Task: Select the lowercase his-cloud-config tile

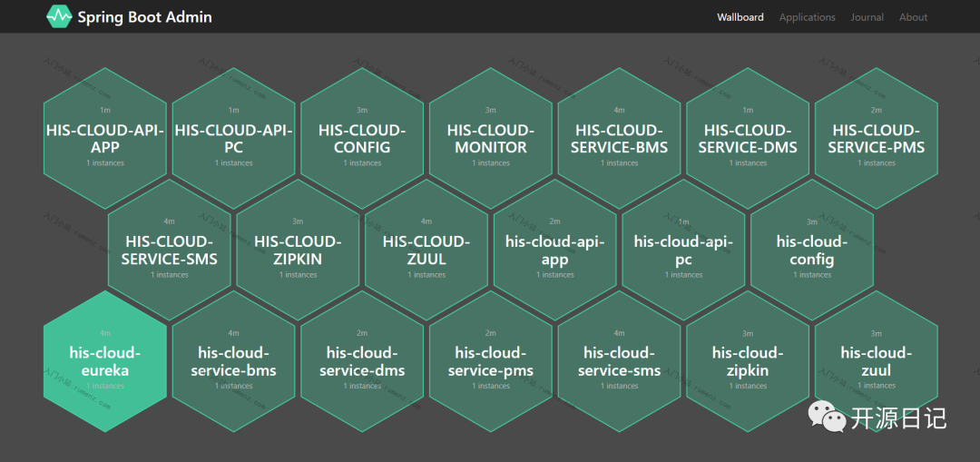Action: pos(812,251)
